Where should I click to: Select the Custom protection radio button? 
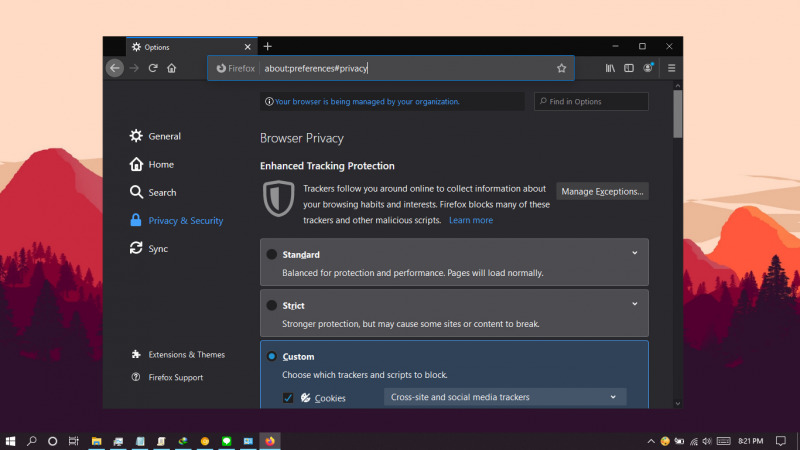pyautogui.click(x=271, y=356)
